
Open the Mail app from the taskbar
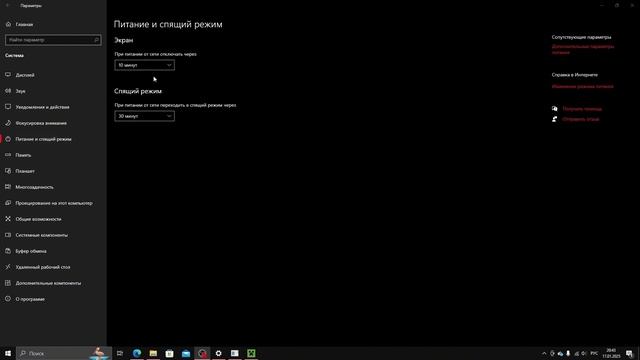(186, 353)
